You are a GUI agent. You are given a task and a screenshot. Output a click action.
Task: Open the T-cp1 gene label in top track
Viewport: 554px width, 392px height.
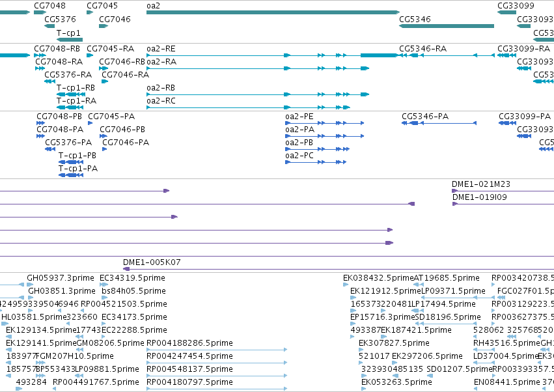68,33
